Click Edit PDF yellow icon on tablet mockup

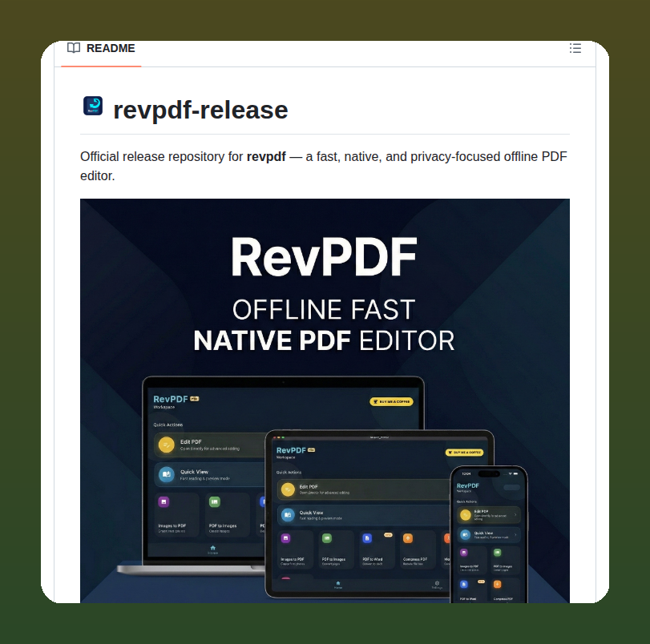(288, 489)
